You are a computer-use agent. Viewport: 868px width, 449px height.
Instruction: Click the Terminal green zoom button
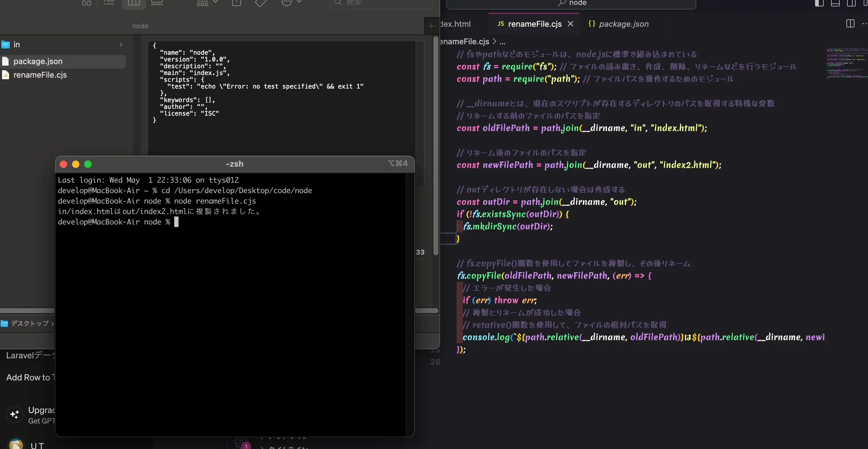(x=88, y=164)
